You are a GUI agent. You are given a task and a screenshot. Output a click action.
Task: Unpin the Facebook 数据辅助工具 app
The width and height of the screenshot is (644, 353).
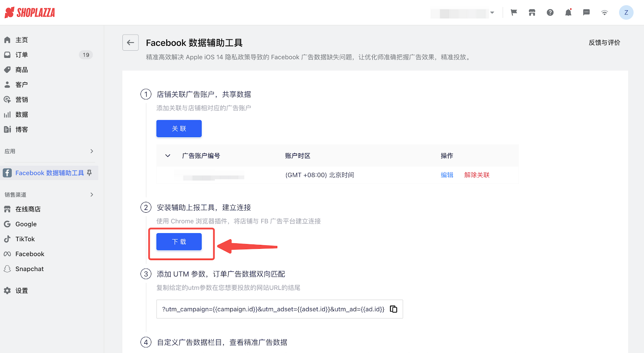pyautogui.click(x=89, y=173)
